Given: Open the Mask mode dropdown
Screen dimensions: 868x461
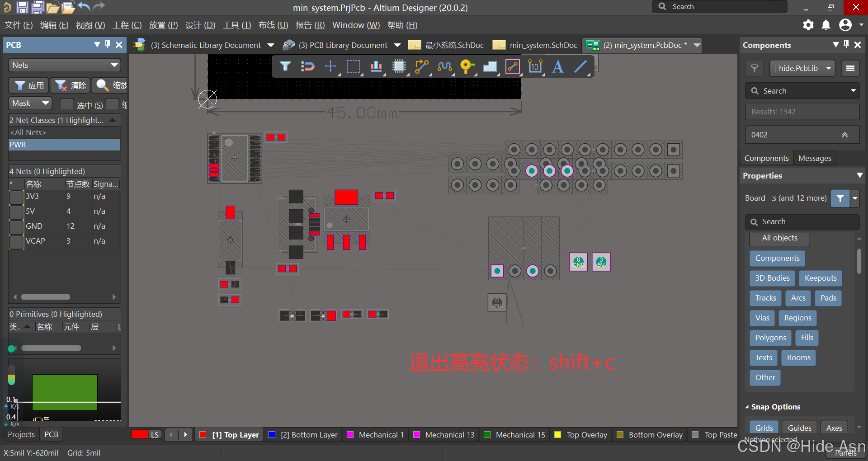Looking at the screenshot, I should [30, 103].
